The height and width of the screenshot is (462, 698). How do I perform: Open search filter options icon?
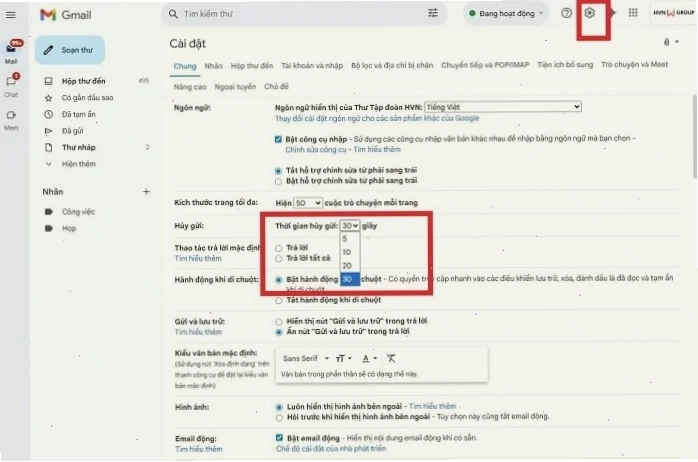pyautogui.click(x=433, y=13)
